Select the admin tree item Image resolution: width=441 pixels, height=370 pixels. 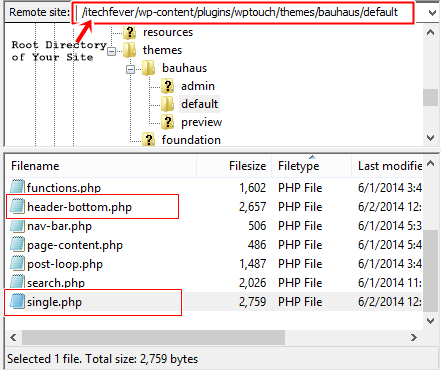tap(198, 86)
